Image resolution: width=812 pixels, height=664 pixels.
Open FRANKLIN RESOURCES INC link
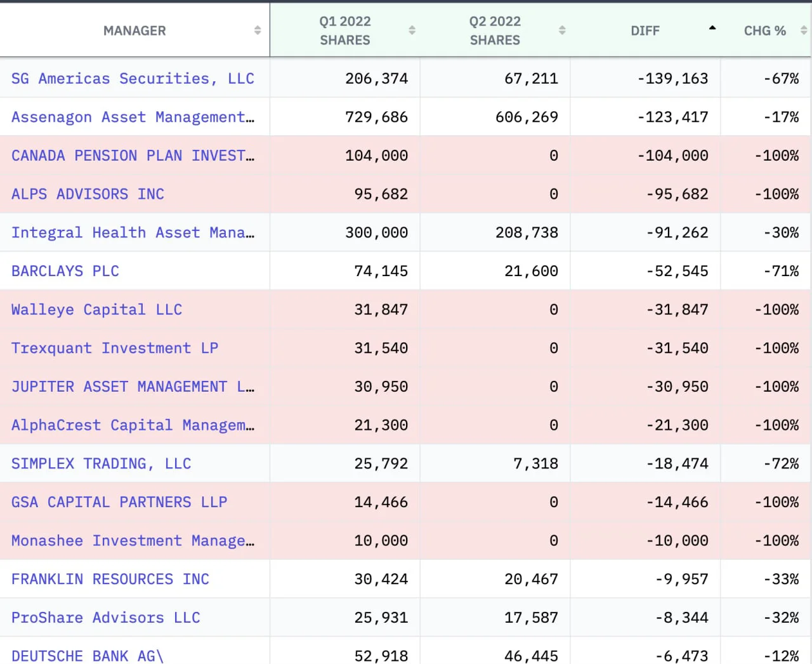tap(110, 580)
